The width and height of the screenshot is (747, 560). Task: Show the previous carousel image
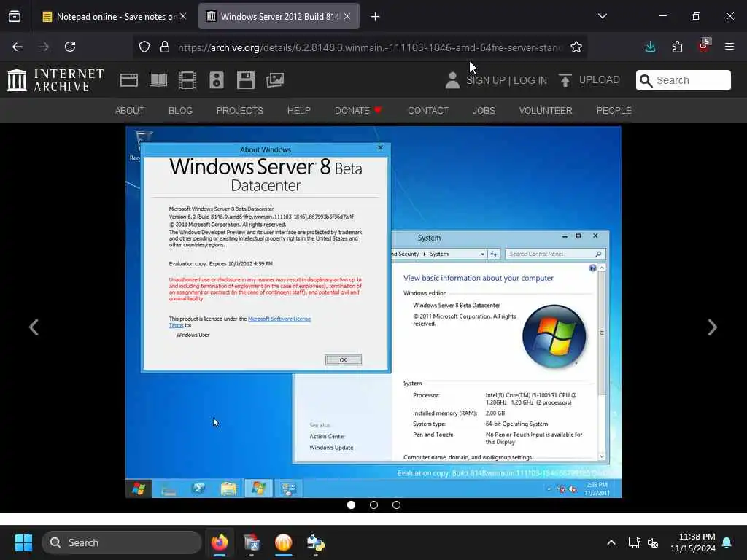tap(34, 327)
